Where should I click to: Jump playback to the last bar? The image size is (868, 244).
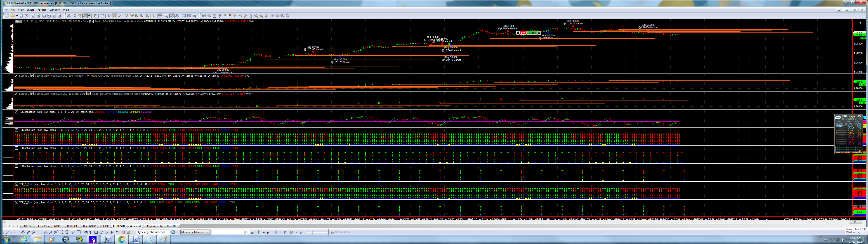pos(301,232)
